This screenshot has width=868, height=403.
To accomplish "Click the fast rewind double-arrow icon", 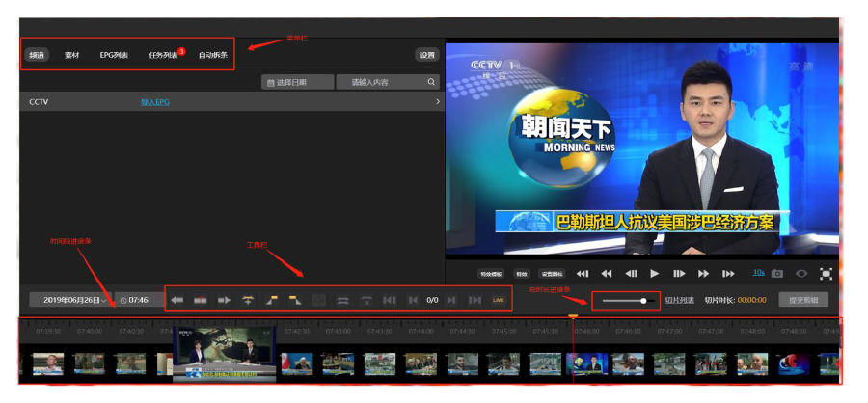I will click(x=607, y=274).
